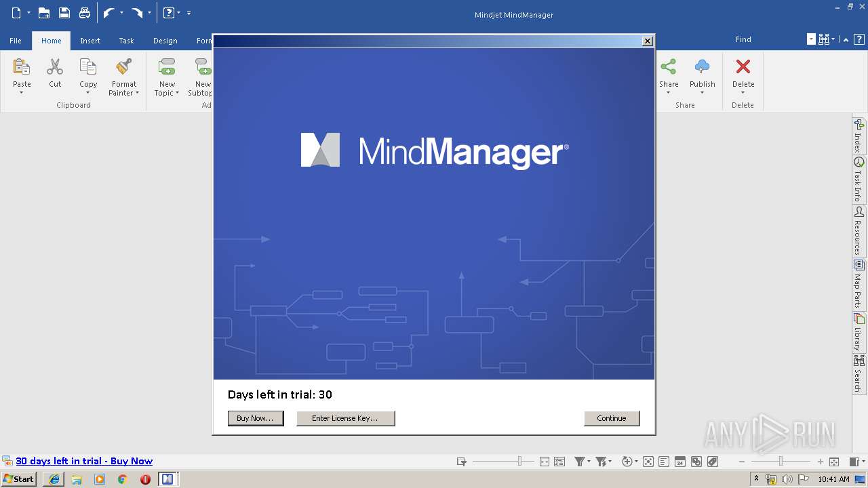Click the fit map icon with four dots
Image resolution: width=868 pixels, height=488 pixels.
coord(648,462)
